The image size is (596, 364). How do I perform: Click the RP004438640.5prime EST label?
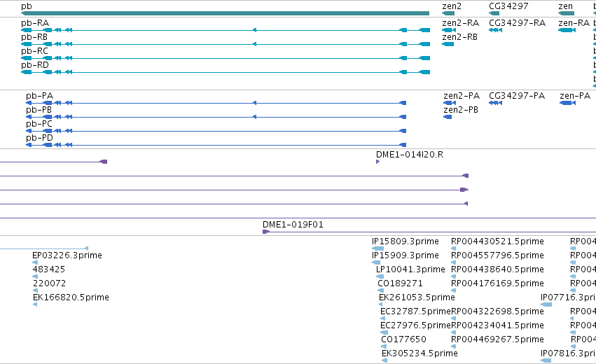tap(497, 269)
